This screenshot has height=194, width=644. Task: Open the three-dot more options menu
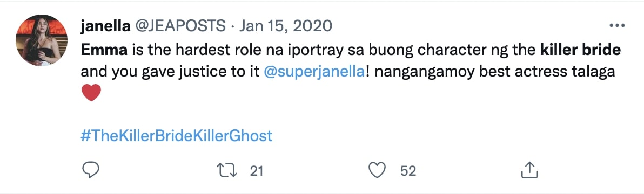point(616,26)
